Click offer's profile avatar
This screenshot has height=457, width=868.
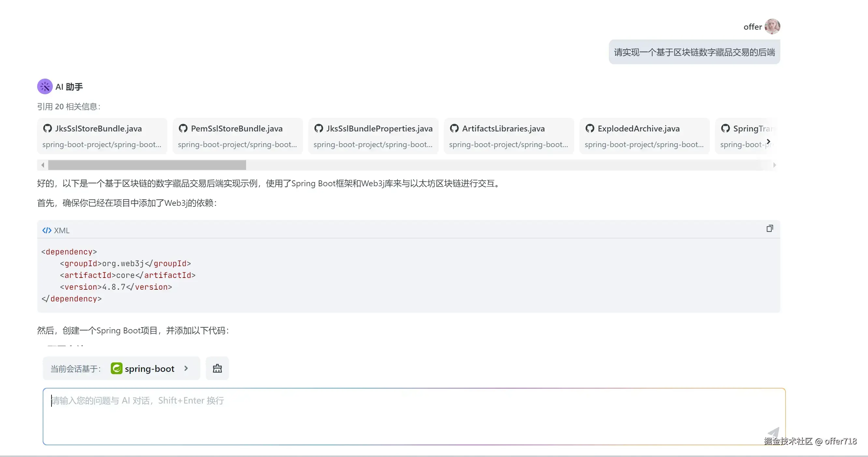pos(773,26)
